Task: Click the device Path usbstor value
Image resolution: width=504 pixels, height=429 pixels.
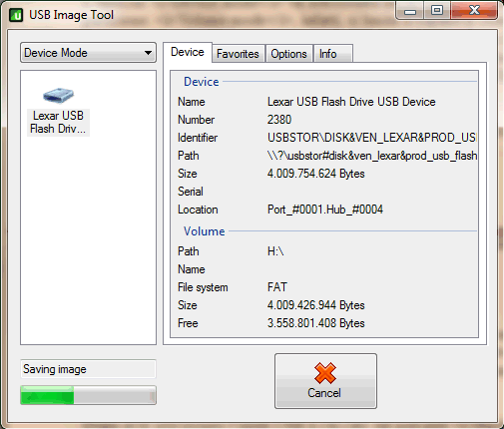Action: (x=372, y=156)
